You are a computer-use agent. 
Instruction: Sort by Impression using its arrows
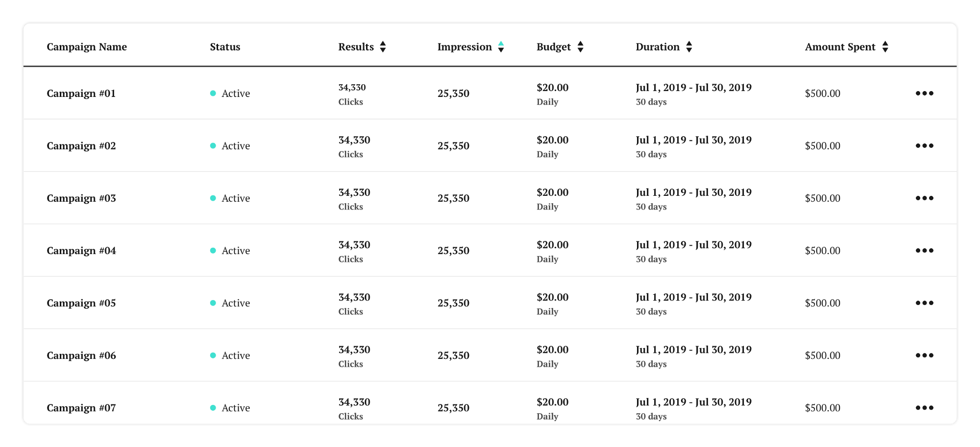[501, 47]
